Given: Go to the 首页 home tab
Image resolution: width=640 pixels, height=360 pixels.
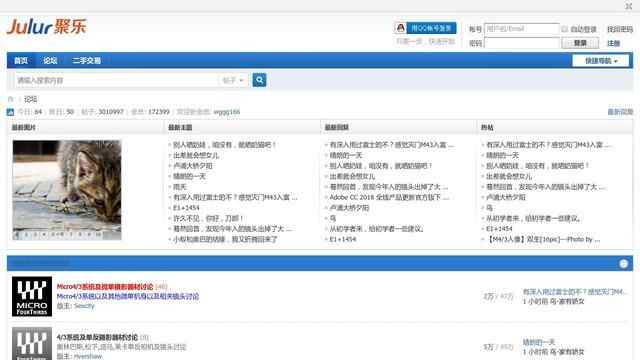Looking at the screenshot, I should pos(21,60).
